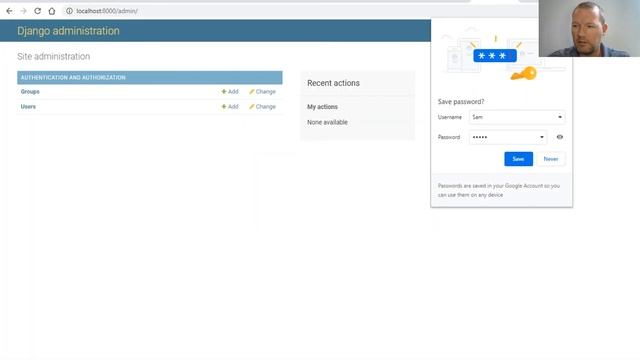Click Change for Users
This screenshot has height=360, width=640.
click(x=262, y=107)
